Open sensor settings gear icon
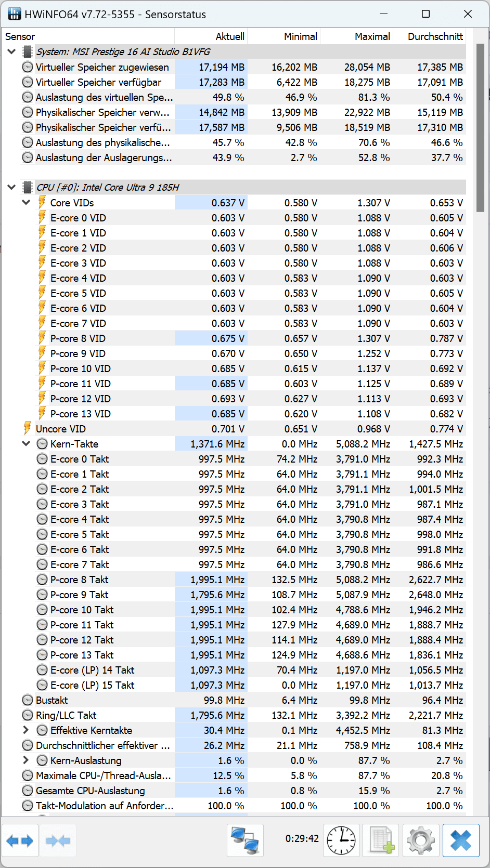Image resolution: width=490 pixels, height=868 pixels. [x=420, y=840]
